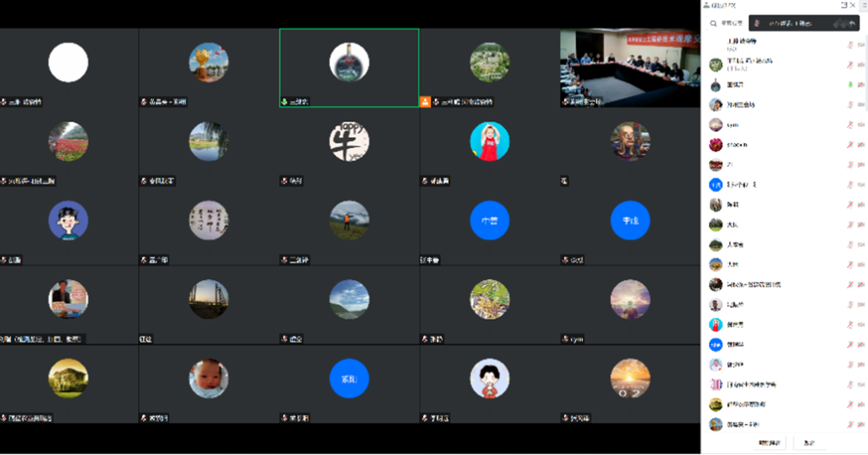Toggle the green active microphone in participant list
This screenshot has height=455, width=868.
850,85
